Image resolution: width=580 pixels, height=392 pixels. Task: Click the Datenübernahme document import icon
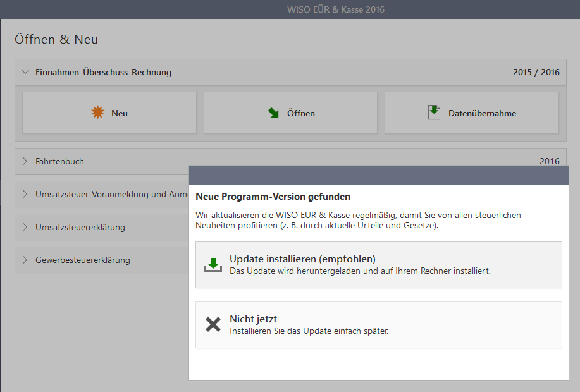tap(434, 113)
